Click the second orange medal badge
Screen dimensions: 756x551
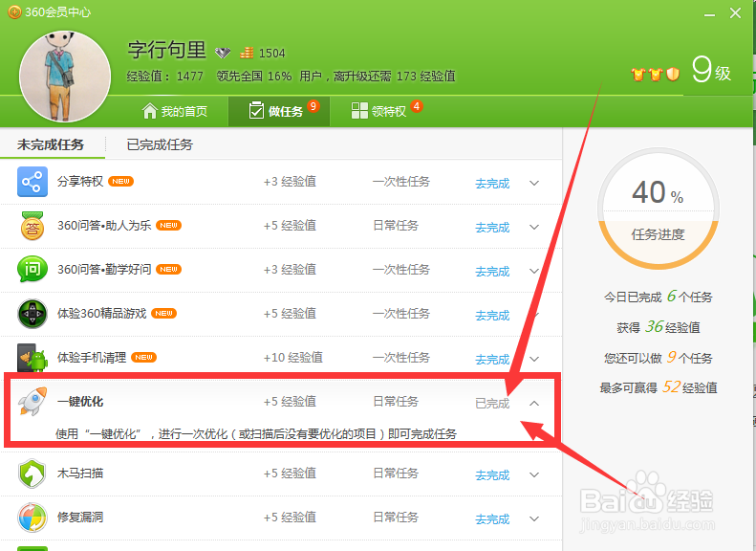pos(656,75)
